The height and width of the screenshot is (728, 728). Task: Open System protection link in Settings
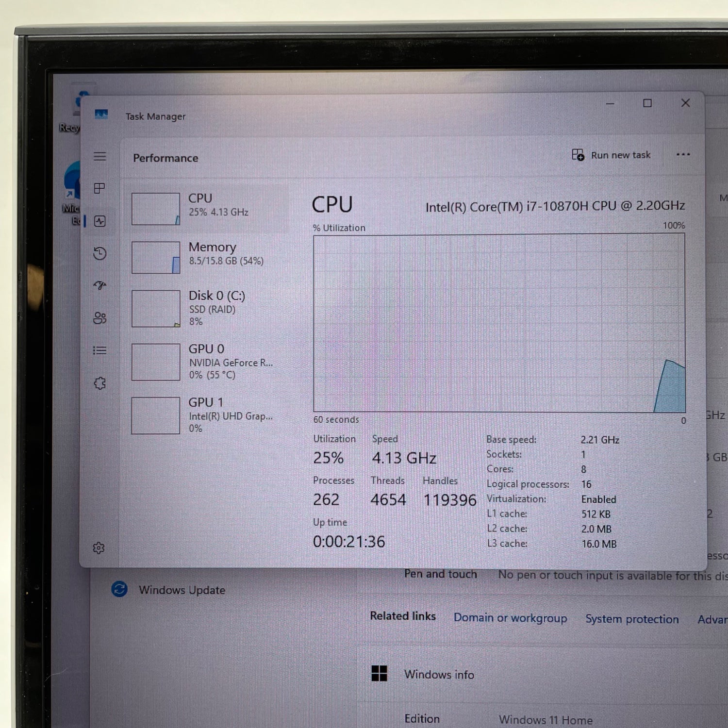pyautogui.click(x=632, y=619)
